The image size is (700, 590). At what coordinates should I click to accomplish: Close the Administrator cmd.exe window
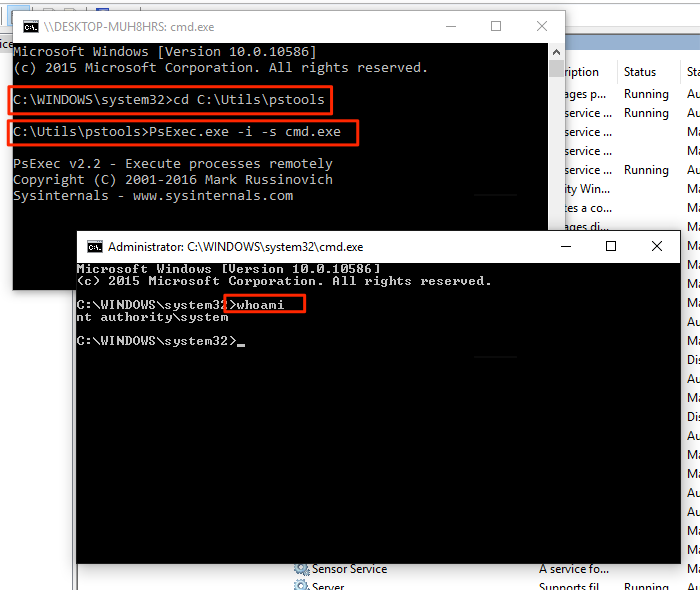(x=657, y=246)
